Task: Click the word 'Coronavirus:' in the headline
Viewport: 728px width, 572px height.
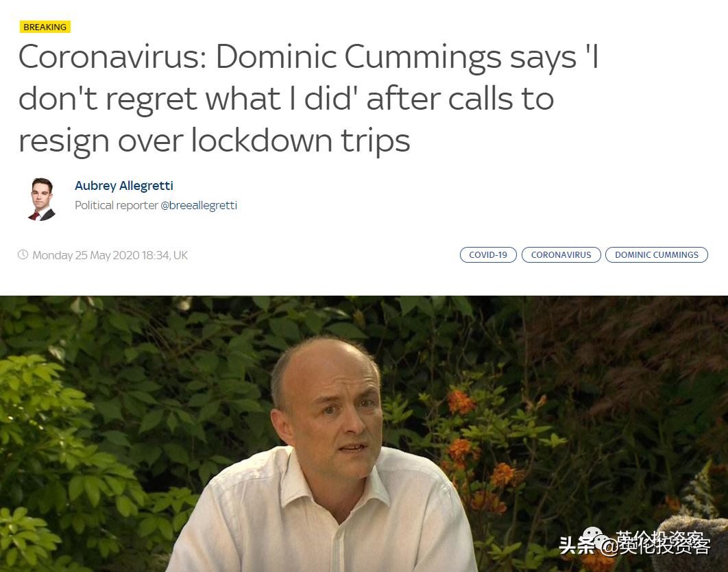Action: (x=113, y=57)
